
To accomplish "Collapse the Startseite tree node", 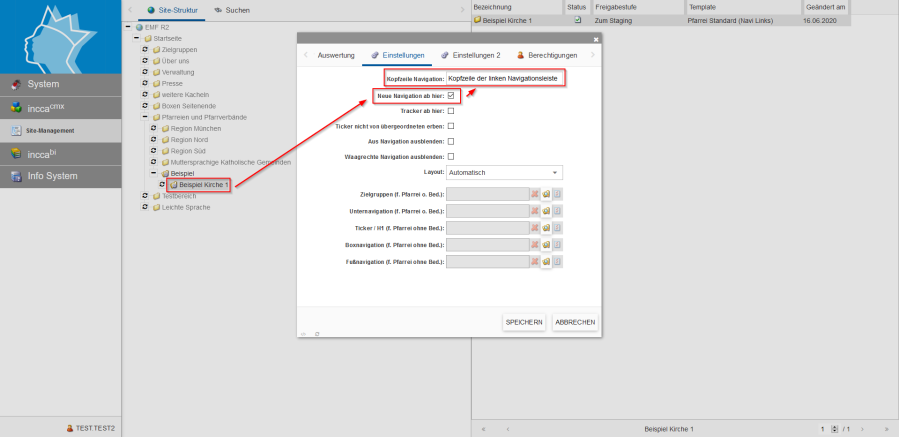I will point(138,38).
